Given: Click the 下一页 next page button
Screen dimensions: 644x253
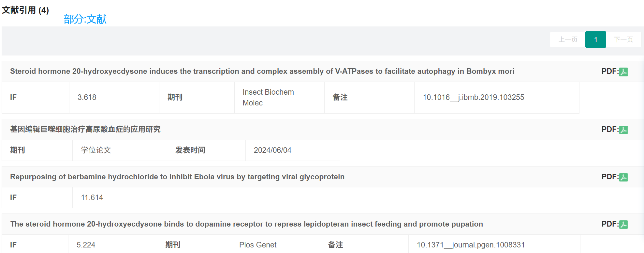Looking at the screenshot, I should [623, 40].
